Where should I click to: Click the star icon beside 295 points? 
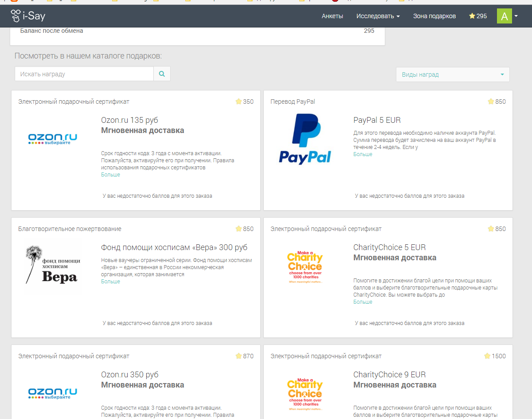point(472,16)
